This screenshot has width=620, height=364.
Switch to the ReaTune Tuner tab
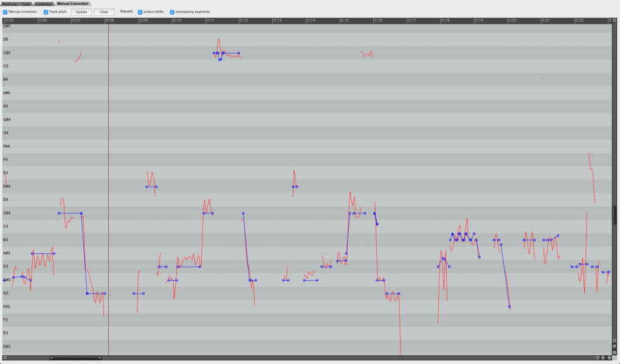coord(16,4)
